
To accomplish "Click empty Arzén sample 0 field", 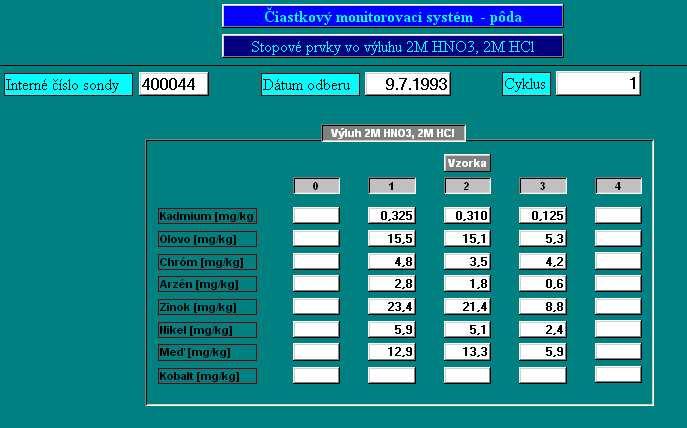I will (x=316, y=283).
